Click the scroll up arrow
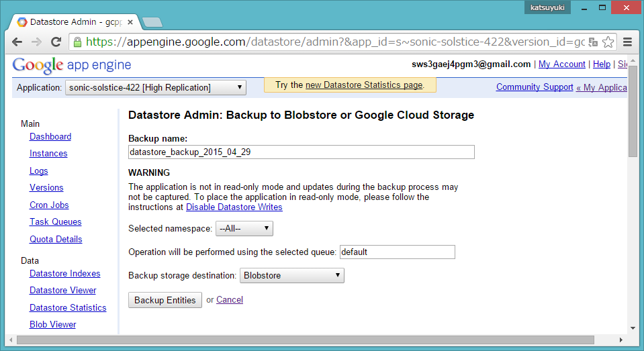This screenshot has width=644, height=351. pos(633,60)
